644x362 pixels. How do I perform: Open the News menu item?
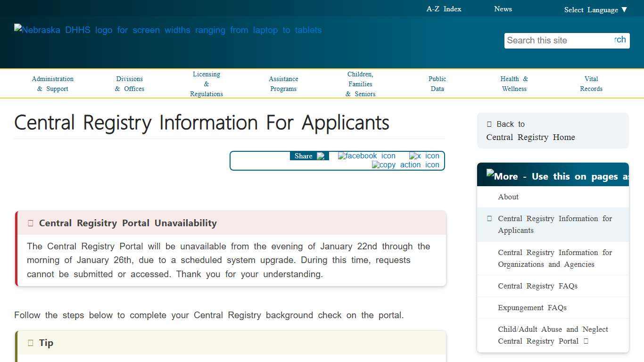pos(503,8)
